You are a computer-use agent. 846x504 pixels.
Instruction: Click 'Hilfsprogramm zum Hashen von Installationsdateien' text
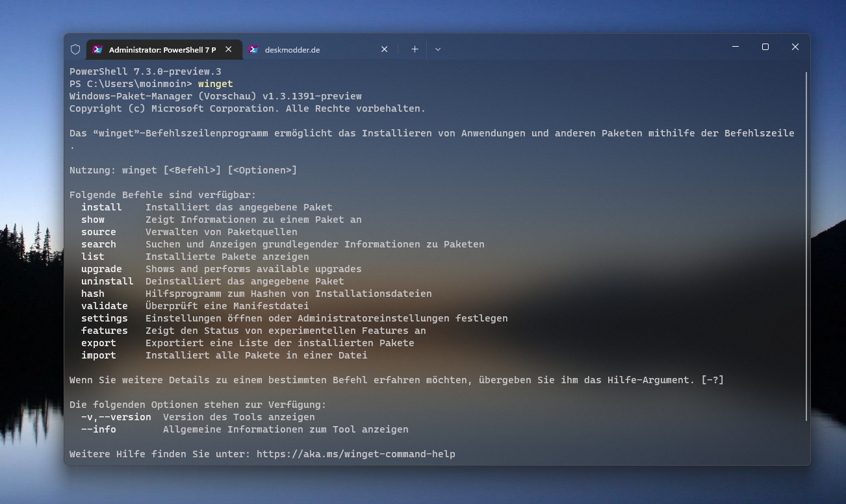click(x=288, y=294)
